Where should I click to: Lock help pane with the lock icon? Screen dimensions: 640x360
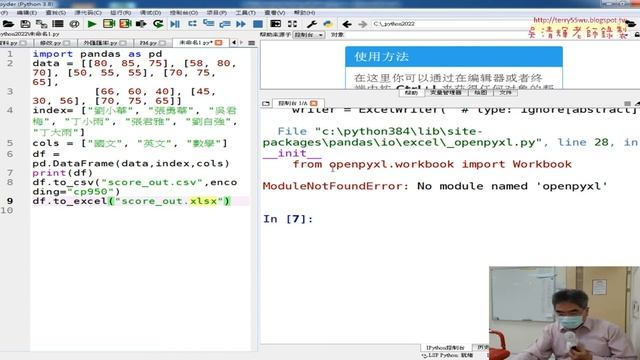tap(637, 35)
